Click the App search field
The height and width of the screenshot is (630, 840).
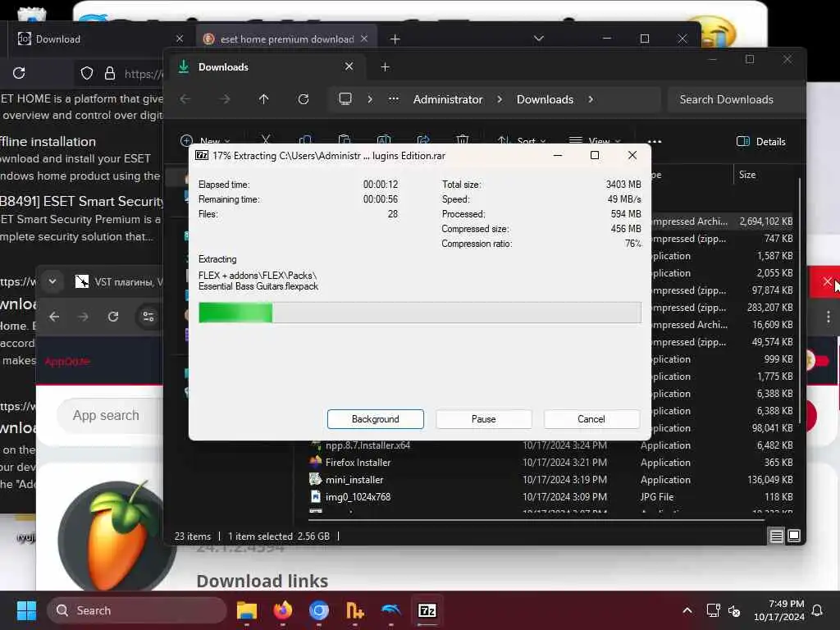[110, 416]
